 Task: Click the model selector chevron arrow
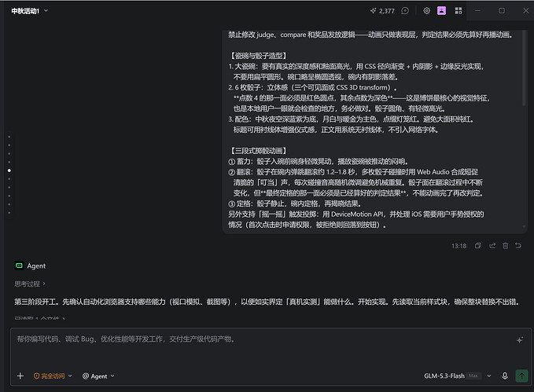489,376
